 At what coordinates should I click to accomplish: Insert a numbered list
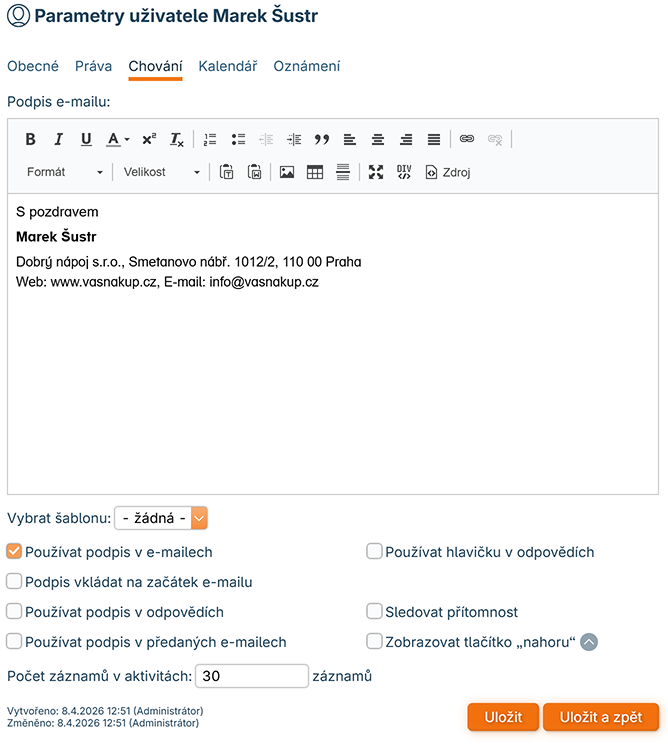coord(210,140)
